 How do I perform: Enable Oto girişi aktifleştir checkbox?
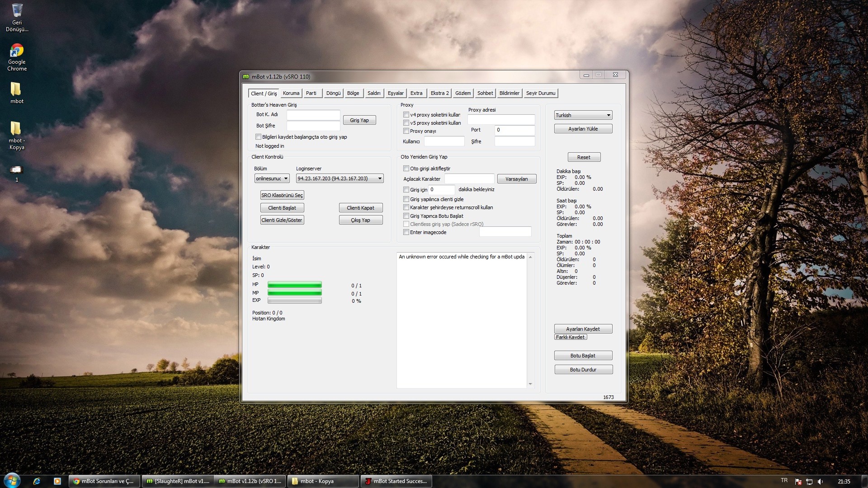pyautogui.click(x=406, y=169)
